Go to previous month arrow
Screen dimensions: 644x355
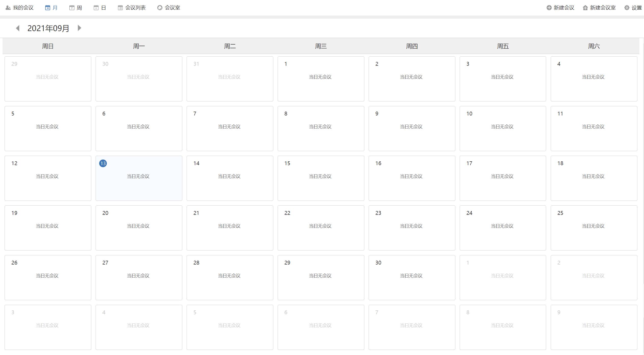pyautogui.click(x=18, y=28)
